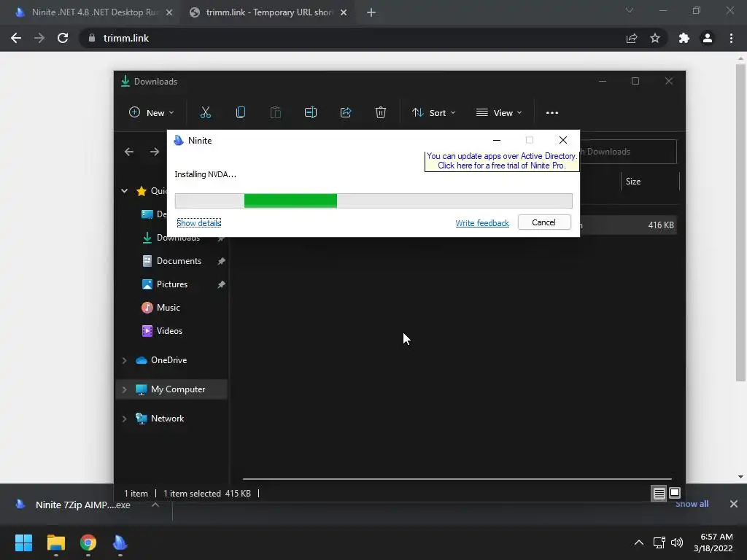
Task: Expand the Network tree node
Action: point(124,419)
